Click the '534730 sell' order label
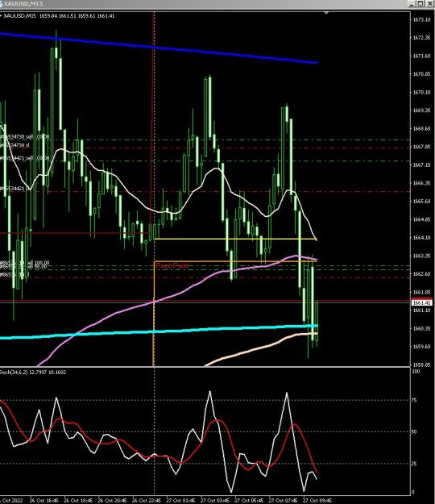Viewport: 435px width, 504px height. click(x=25, y=137)
